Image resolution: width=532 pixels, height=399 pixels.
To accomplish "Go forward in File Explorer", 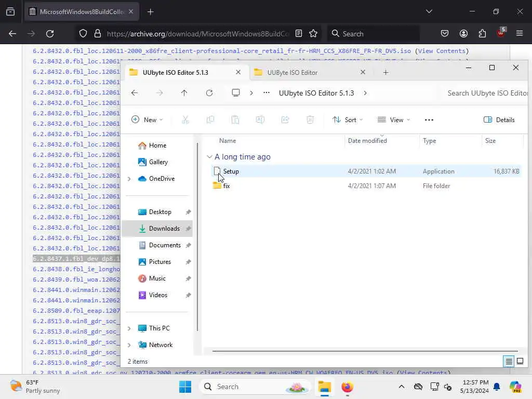I will tap(159, 93).
